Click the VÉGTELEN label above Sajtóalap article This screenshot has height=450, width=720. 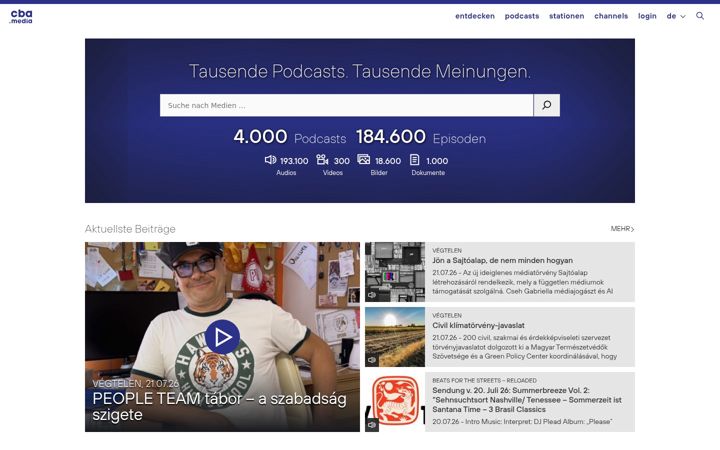pyautogui.click(x=447, y=250)
